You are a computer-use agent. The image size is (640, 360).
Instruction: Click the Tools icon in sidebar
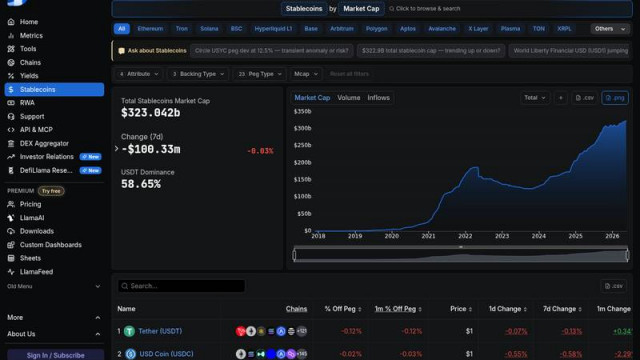coord(11,49)
